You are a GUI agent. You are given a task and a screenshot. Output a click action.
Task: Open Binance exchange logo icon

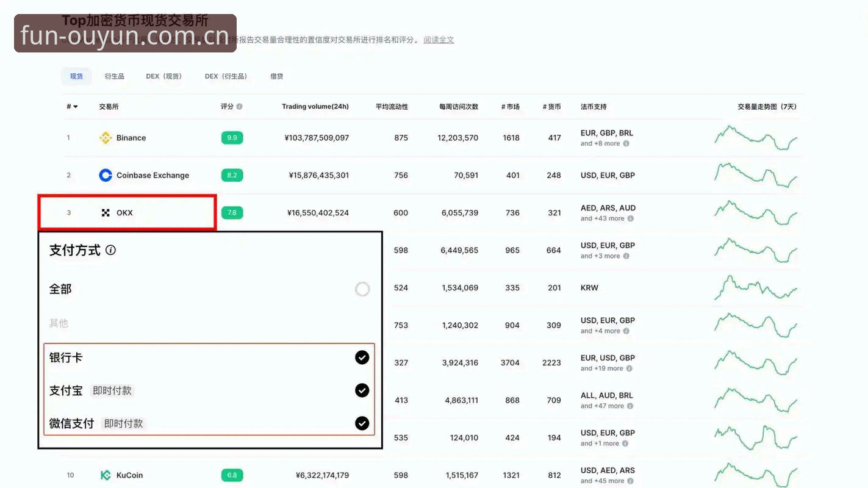click(x=106, y=138)
